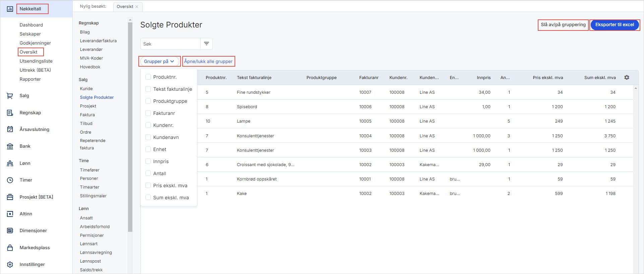Tick the Sum ekskl. mva checkbox
Screen dimensions: 644x274
[148, 198]
